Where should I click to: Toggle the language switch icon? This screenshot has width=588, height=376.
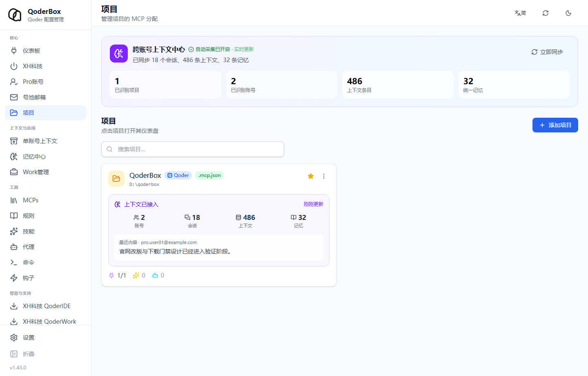[x=520, y=13]
